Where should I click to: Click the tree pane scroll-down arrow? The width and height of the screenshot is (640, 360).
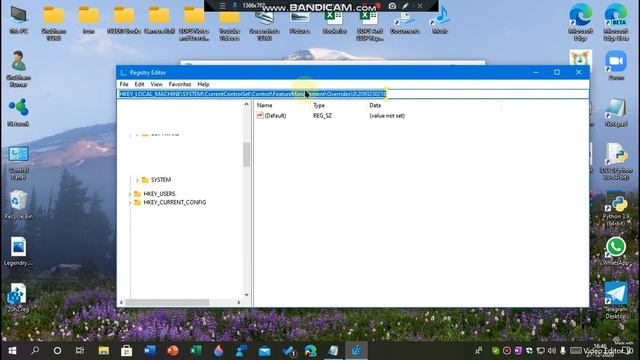click(246, 294)
